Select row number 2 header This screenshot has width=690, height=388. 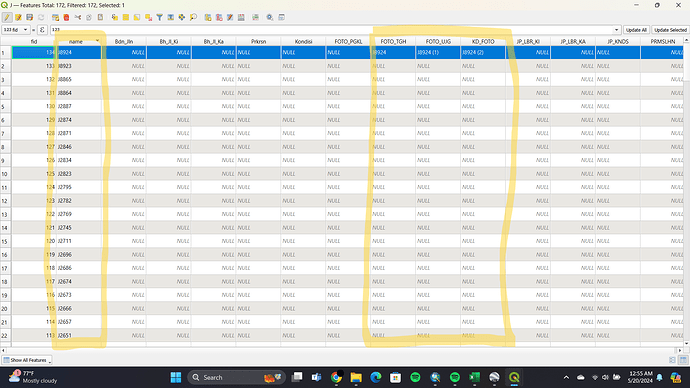(6, 66)
